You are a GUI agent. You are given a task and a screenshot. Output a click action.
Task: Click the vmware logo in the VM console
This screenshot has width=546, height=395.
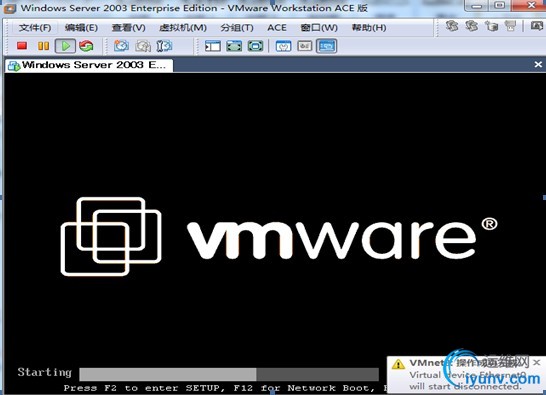click(279, 237)
